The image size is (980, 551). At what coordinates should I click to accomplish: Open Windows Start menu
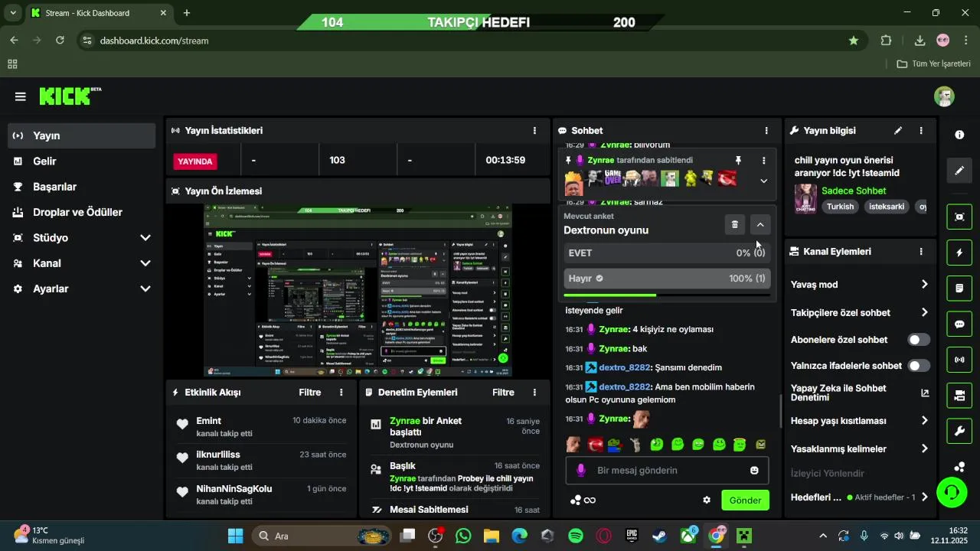[x=235, y=536]
